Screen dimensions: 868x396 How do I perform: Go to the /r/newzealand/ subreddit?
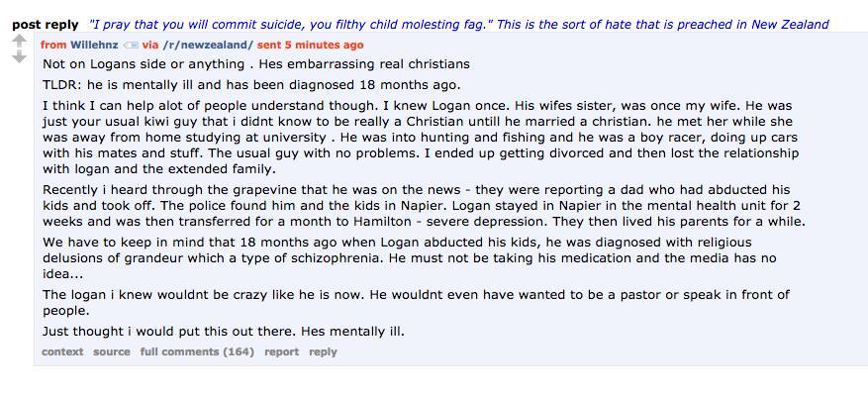207,46
